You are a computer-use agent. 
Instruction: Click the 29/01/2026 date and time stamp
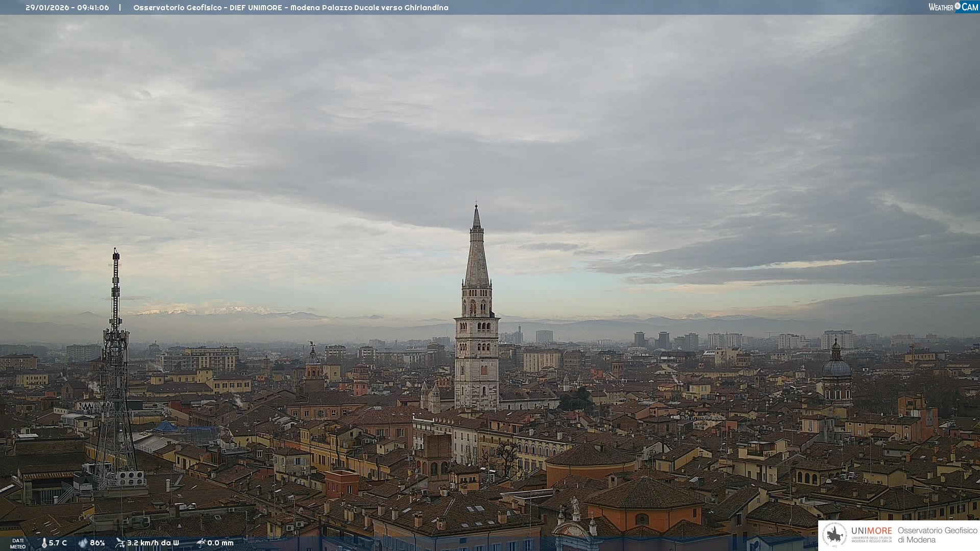pyautogui.click(x=67, y=8)
